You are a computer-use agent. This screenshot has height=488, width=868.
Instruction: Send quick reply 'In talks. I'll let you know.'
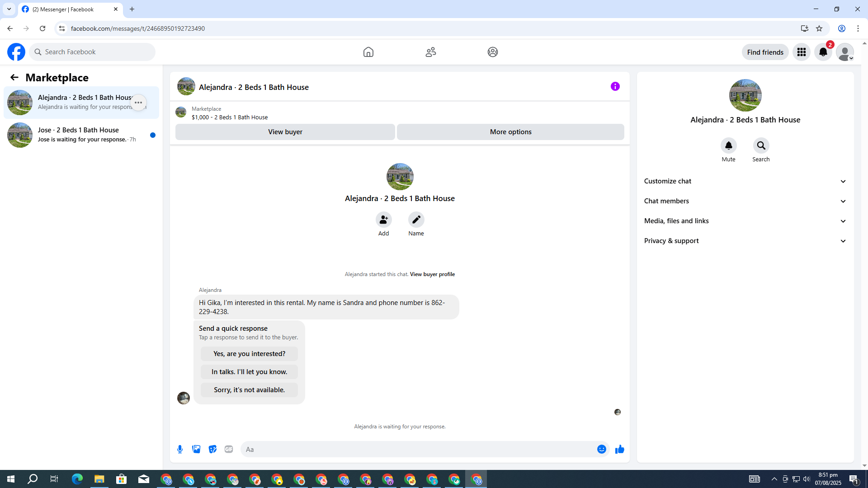pos(250,372)
